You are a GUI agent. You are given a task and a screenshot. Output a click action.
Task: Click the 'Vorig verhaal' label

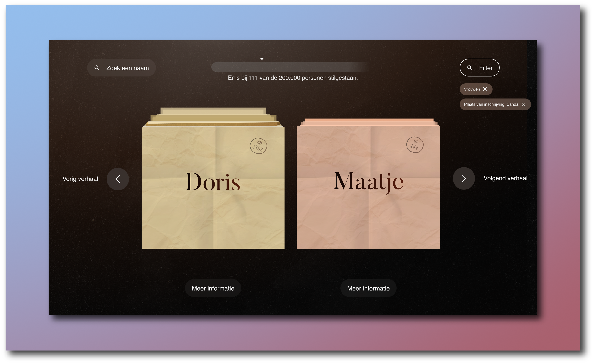coord(80,179)
